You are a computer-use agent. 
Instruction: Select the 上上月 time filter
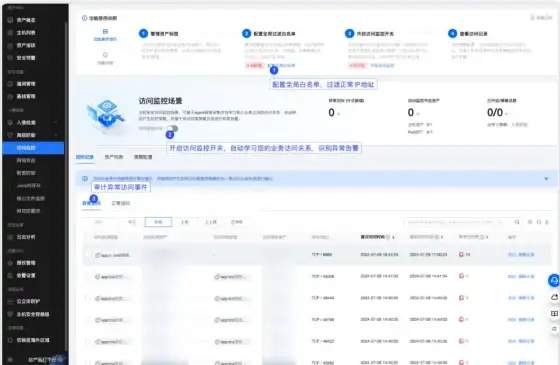211,222
